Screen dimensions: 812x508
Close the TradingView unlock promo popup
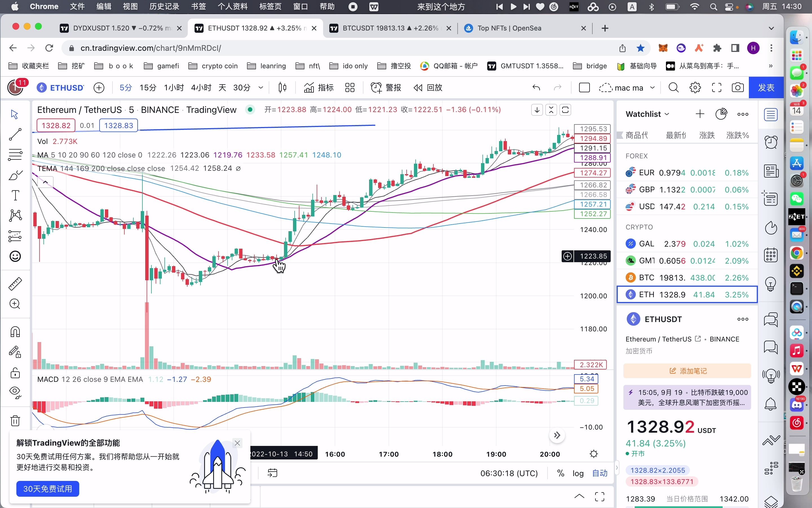tap(237, 443)
